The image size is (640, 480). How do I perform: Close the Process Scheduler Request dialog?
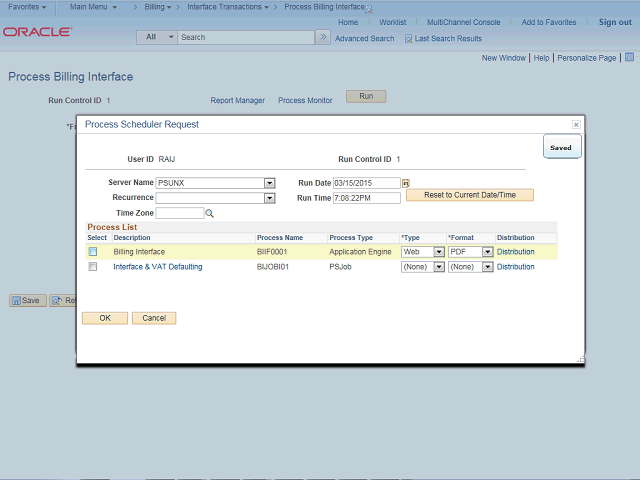[576, 124]
